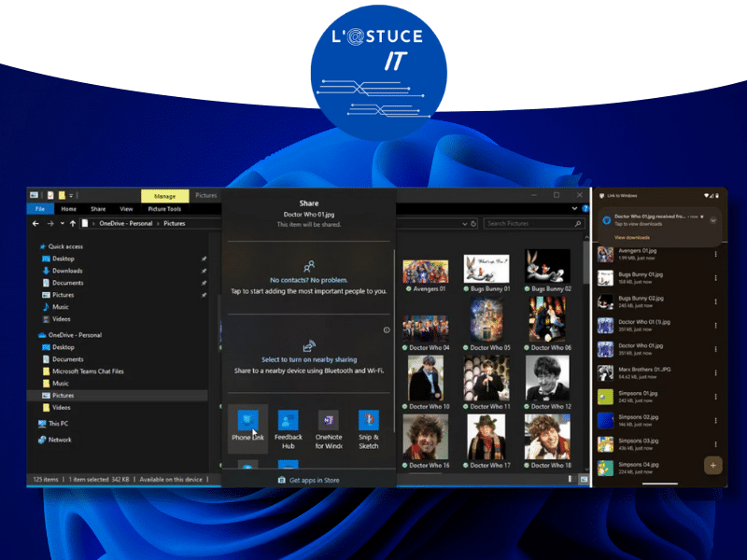
Task: Select Doctor Who 12 thumbnail
Action: click(x=547, y=383)
